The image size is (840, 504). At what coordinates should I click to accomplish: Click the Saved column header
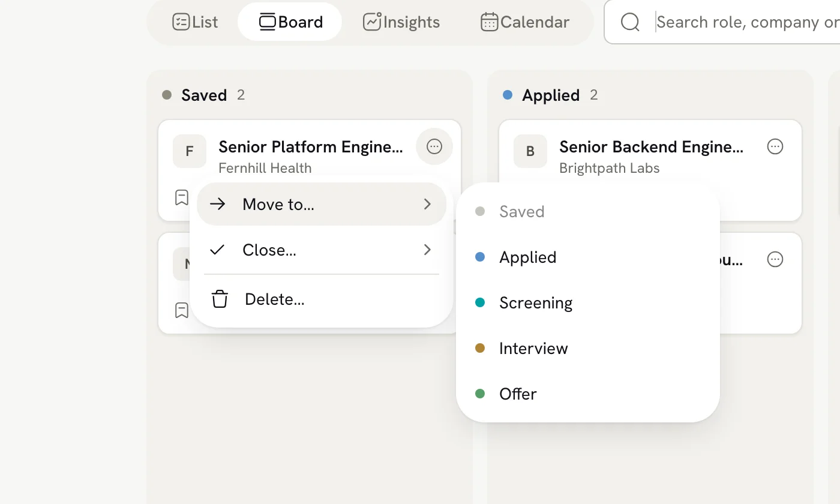[x=204, y=95]
